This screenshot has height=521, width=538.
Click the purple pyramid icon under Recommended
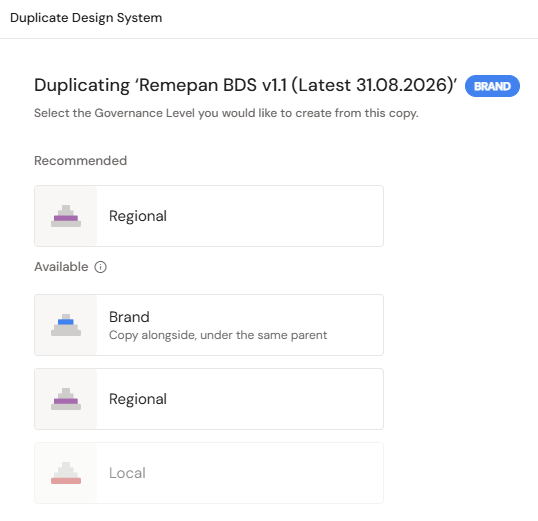[66, 216]
